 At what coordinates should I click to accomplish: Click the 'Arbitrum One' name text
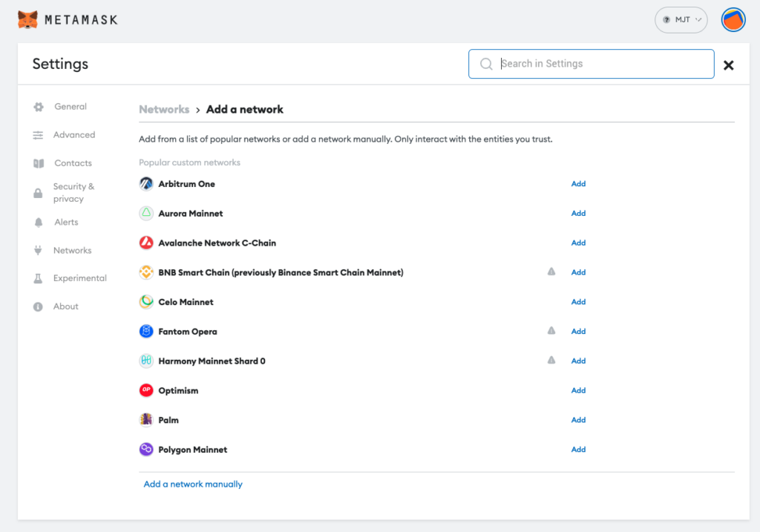(x=186, y=184)
